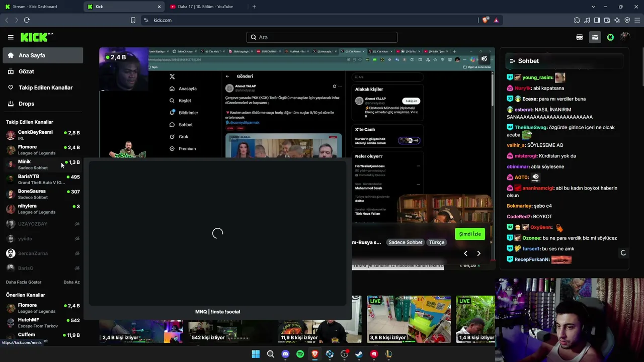Screen dimensions: 644x362
Task: Open the tab search dropdown
Action: pos(593,7)
